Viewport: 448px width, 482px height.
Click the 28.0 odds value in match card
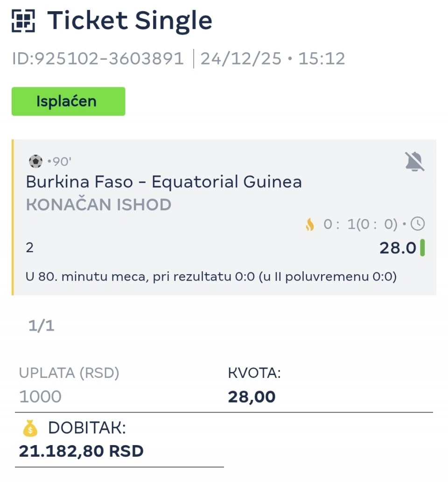tap(397, 248)
